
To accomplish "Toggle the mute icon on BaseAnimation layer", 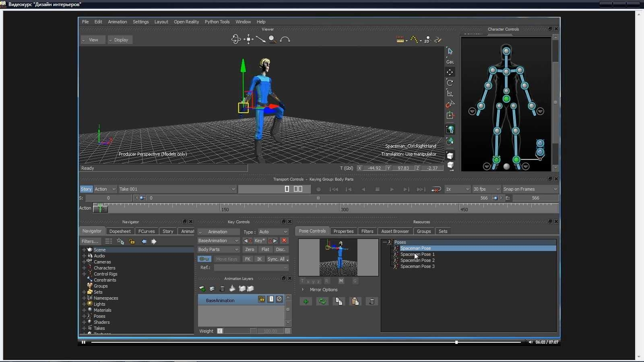I will (x=279, y=299).
